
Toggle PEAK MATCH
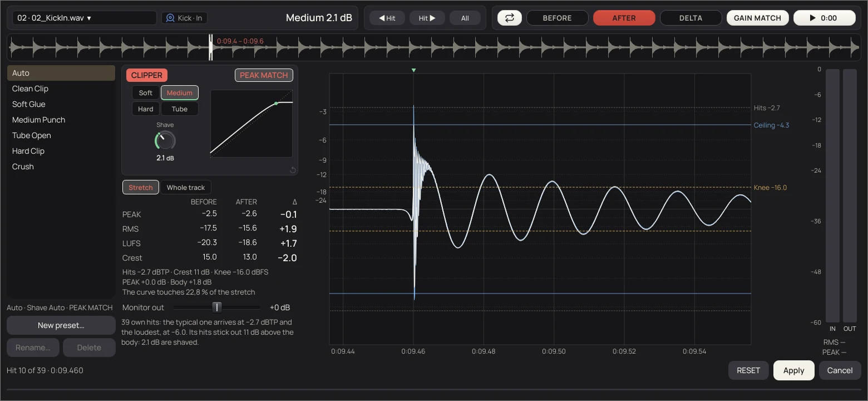(x=264, y=75)
